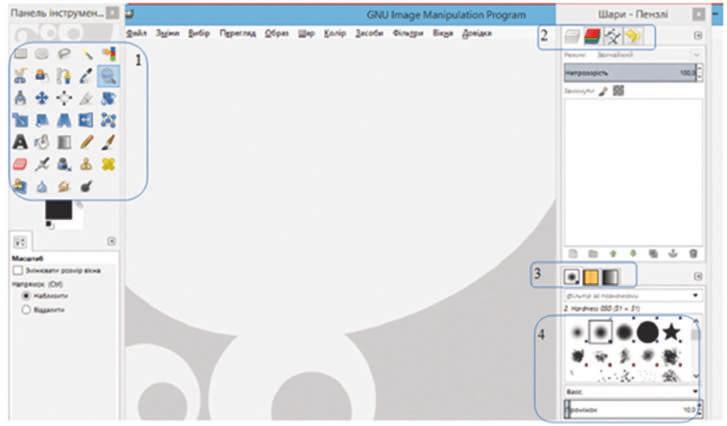Select the Dodge/Burn tool
This screenshot has height=426, width=727.
point(86,186)
